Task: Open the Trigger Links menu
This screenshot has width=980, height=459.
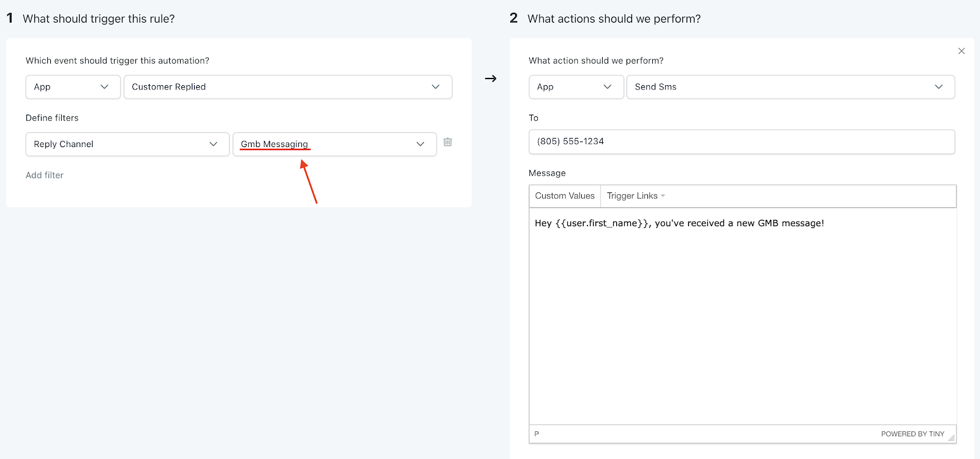Action: [x=636, y=196]
